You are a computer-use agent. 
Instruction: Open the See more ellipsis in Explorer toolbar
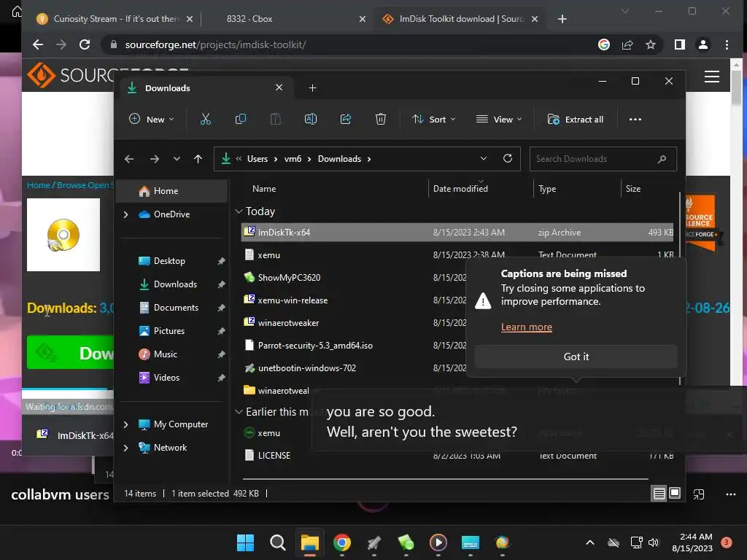click(x=635, y=119)
